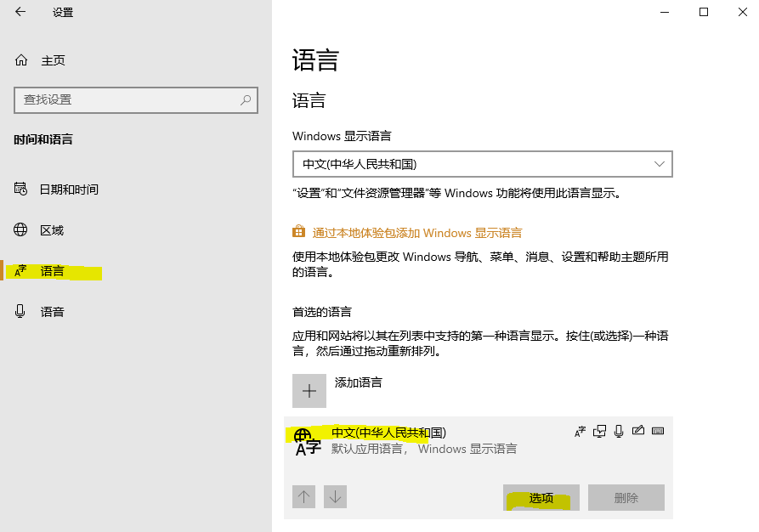Viewport: 759px width, 532px height.
Task: Click the Store bag icon
Action: 298,231
